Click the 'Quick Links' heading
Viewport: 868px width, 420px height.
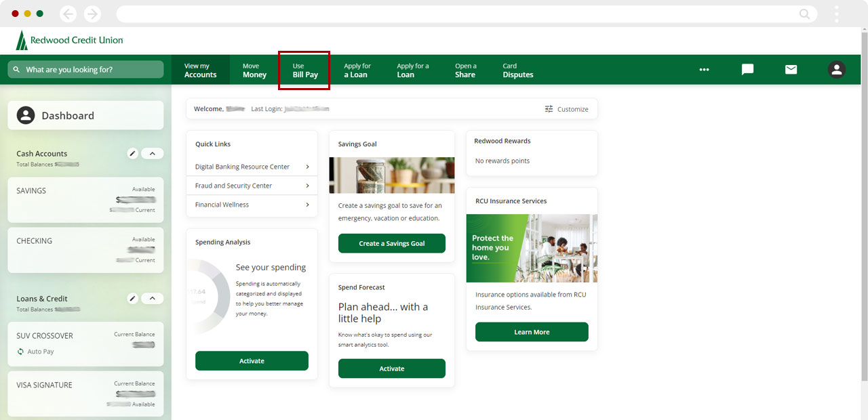pos(213,144)
